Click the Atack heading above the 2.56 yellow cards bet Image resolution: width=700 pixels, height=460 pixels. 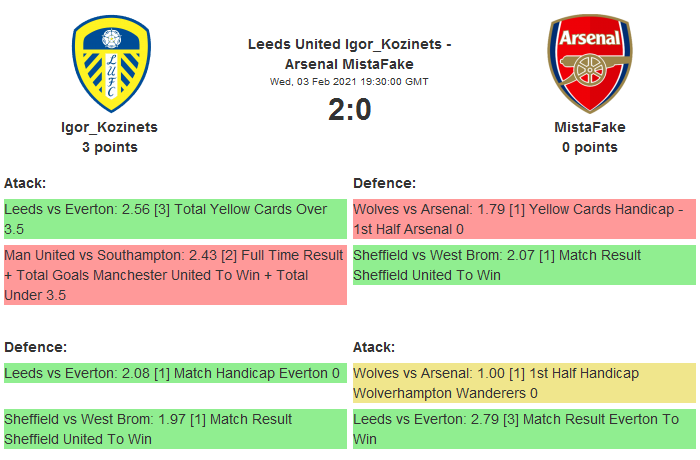(25, 183)
